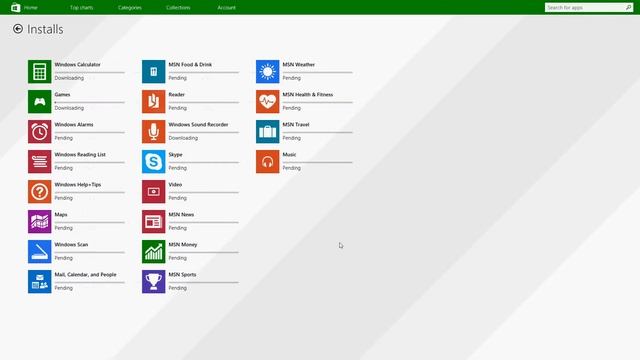Click the Windows Calculator download progress bar

tap(89, 72)
